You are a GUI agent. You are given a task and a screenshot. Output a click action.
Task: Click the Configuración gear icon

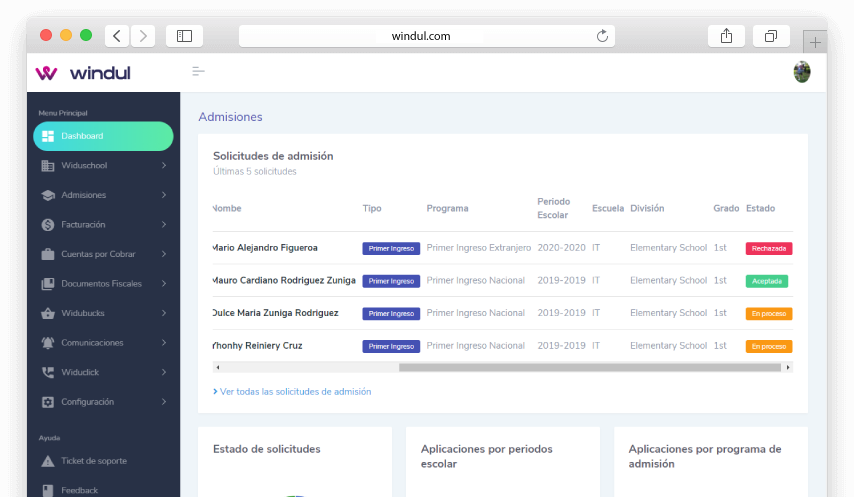(48, 402)
